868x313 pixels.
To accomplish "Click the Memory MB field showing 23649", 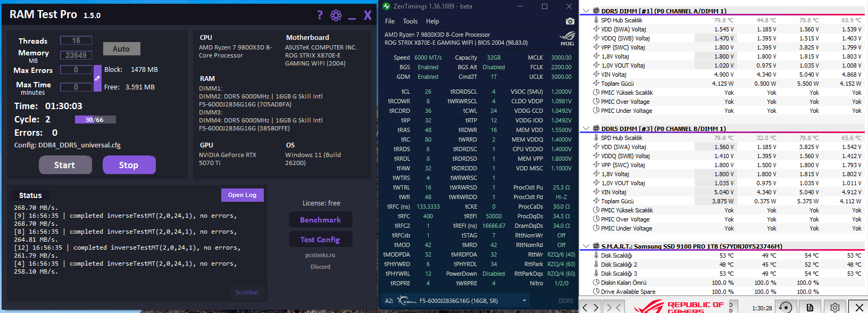I will 76,55.
